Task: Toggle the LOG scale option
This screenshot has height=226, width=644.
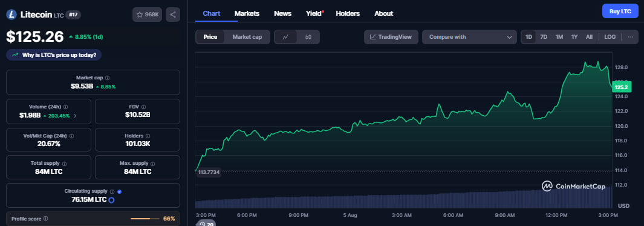Action: pyautogui.click(x=610, y=36)
